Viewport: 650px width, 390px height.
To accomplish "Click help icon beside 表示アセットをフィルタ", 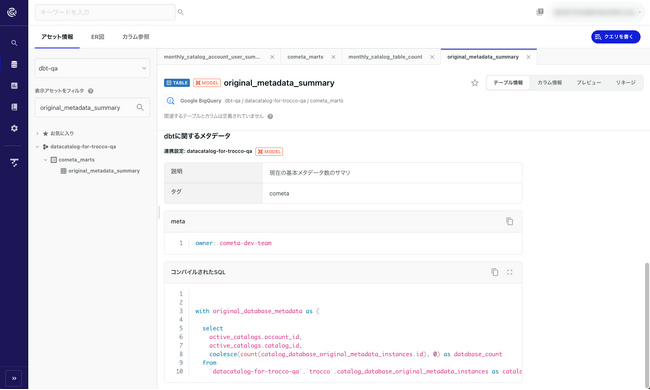I will [x=90, y=91].
